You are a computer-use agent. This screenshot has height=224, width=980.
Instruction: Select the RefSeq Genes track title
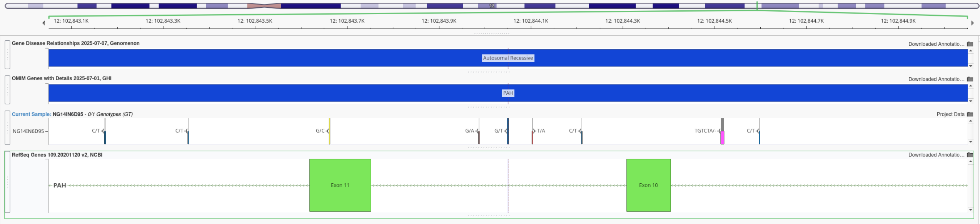[57, 155]
